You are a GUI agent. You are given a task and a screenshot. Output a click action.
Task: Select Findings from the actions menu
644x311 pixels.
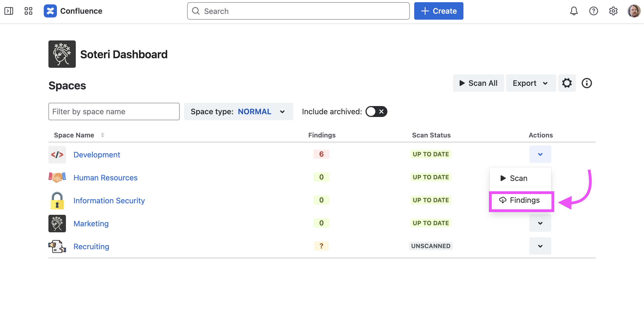click(521, 200)
